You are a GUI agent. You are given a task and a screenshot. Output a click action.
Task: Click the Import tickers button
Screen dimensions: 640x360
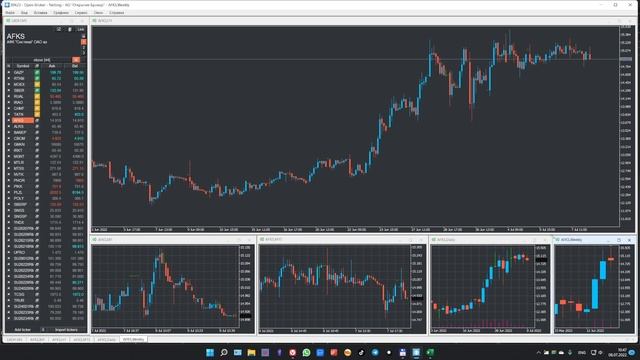66,330
